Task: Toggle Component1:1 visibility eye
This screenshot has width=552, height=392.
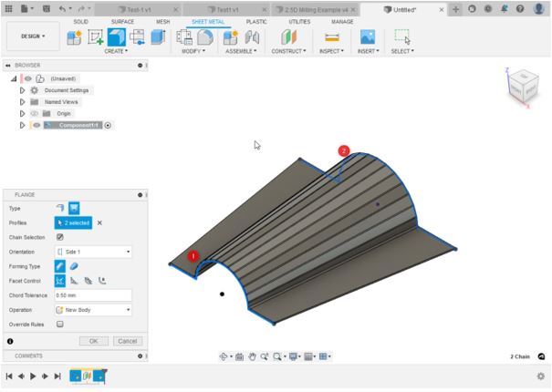Action: tap(36, 125)
